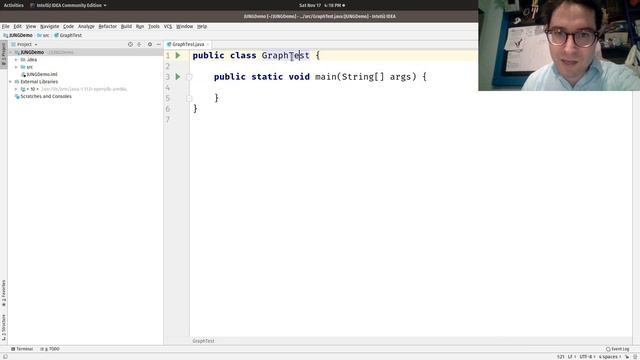The width and height of the screenshot is (640, 360).
Task: Open the Event Log
Action: click(x=618, y=349)
